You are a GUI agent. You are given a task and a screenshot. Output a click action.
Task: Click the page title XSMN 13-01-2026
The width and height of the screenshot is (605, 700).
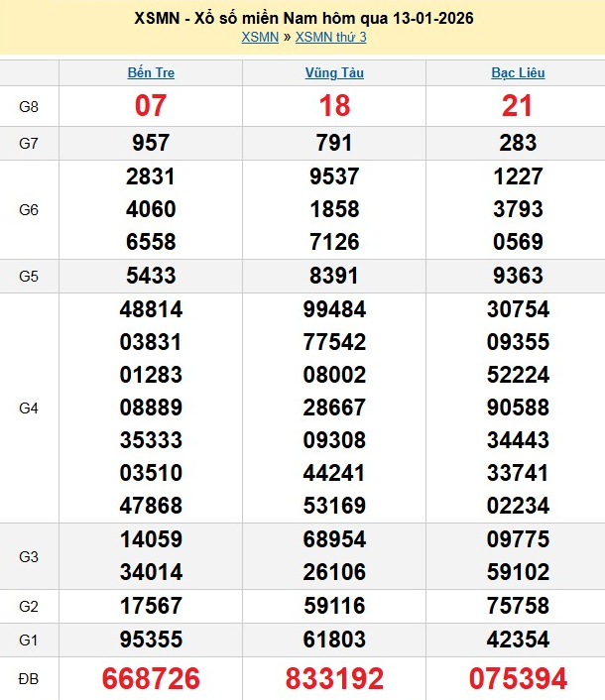click(x=303, y=18)
